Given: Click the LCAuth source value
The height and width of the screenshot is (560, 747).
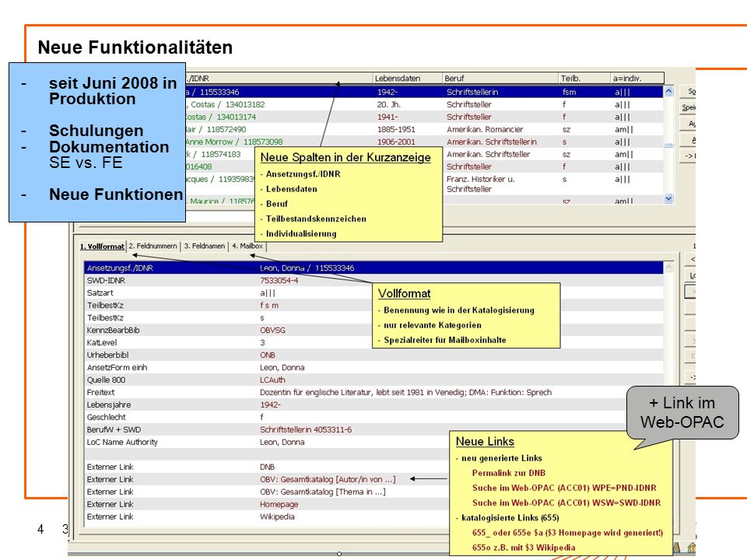Looking at the screenshot, I should [x=272, y=380].
